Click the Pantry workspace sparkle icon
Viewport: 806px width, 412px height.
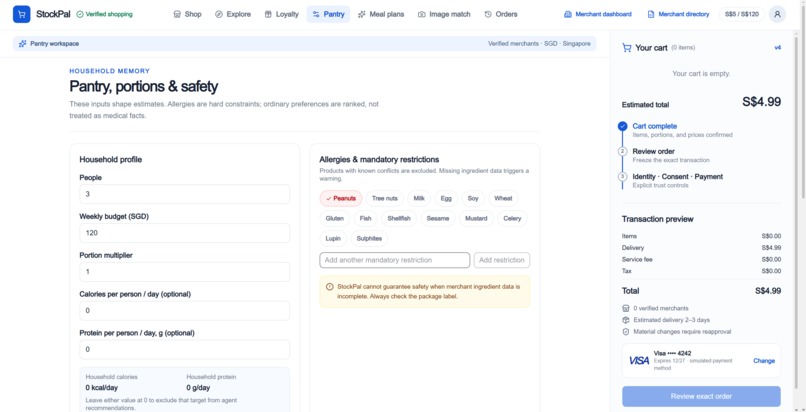(23, 44)
